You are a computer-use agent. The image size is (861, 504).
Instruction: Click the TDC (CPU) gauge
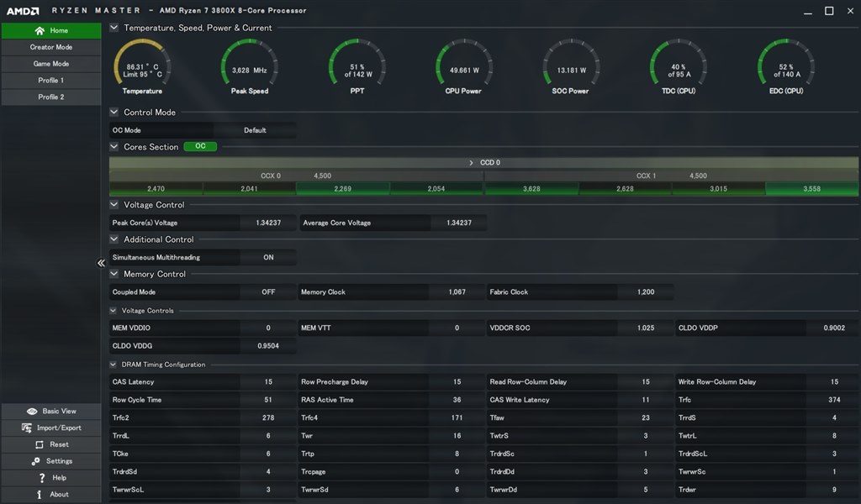pyautogui.click(x=679, y=67)
